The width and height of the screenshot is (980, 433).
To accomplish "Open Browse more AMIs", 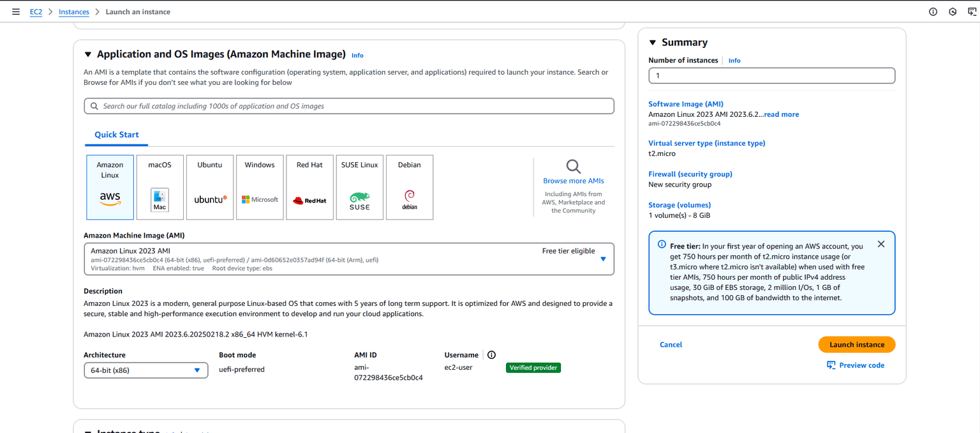I will click(573, 181).
